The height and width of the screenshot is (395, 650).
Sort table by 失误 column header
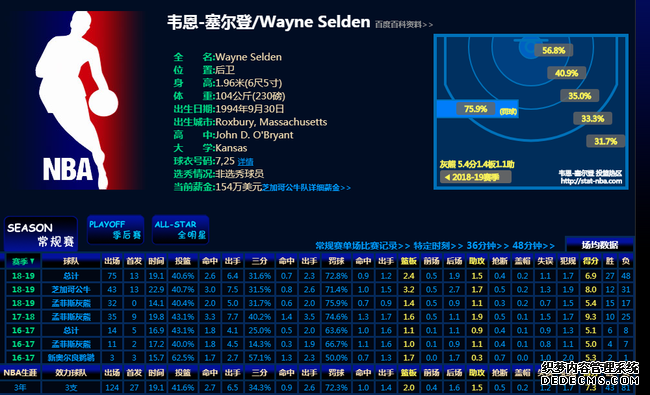point(545,261)
